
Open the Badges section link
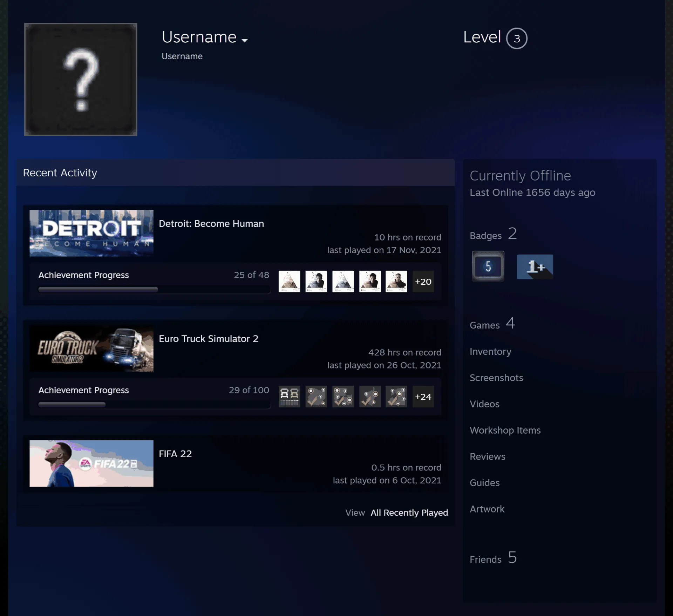click(493, 234)
